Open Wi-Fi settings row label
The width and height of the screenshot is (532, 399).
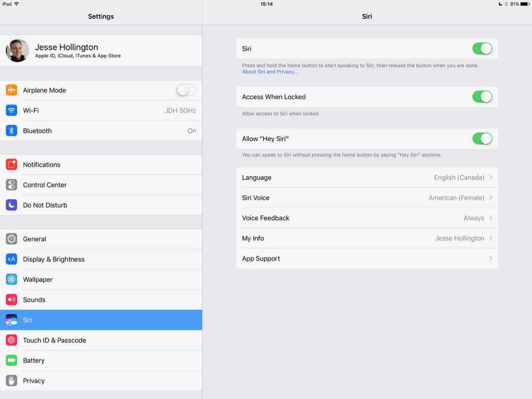(x=31, y=111)
